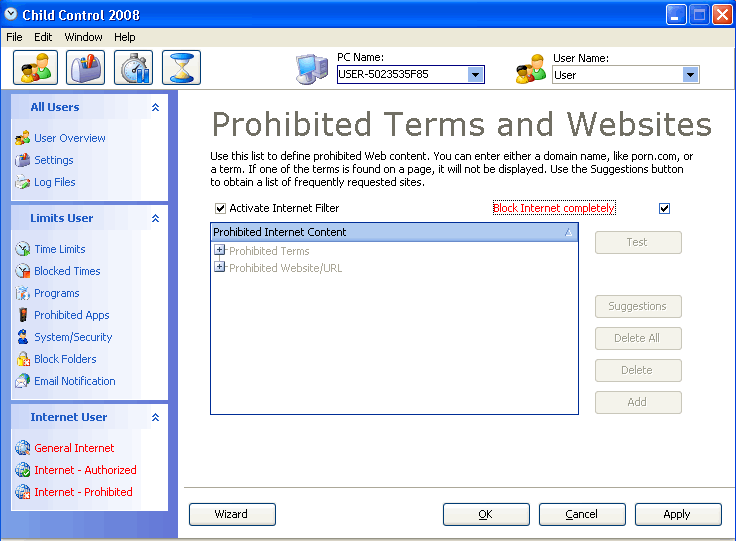The height and width of the screenshot is (541, 736).
Task: Click the computer icon beside PC Name
Action: pyautogui.click(x=312, y=69)
